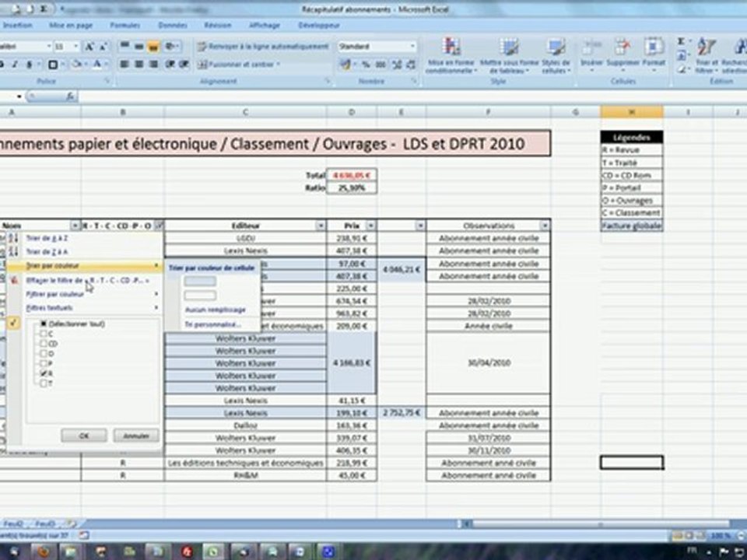Viewport: 747px width, 560px height.
Task: Click OK in the filter menu
Action: pyautogui.click(x=84, y=436)
